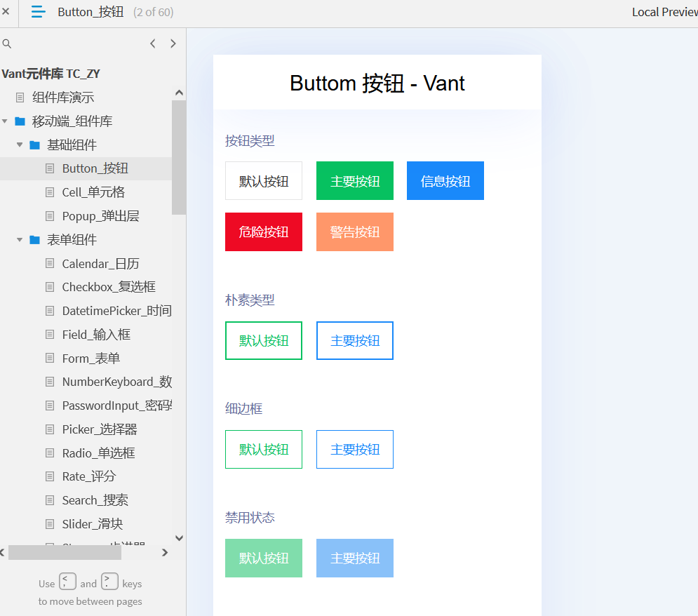Click the page icon beside PasswordInput item
This screenshot has height=616, width=698.
50,406
